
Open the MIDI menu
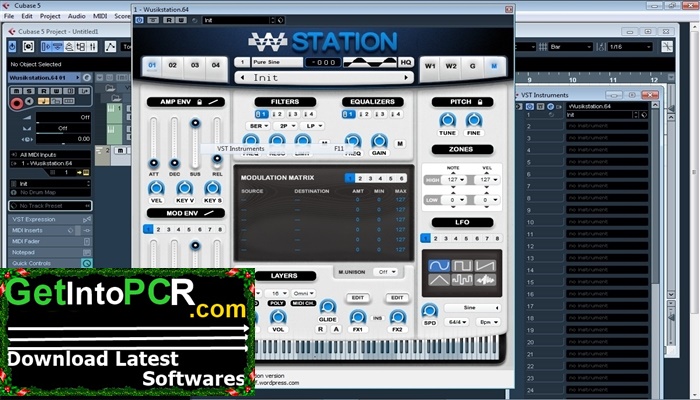coord(100,16)
